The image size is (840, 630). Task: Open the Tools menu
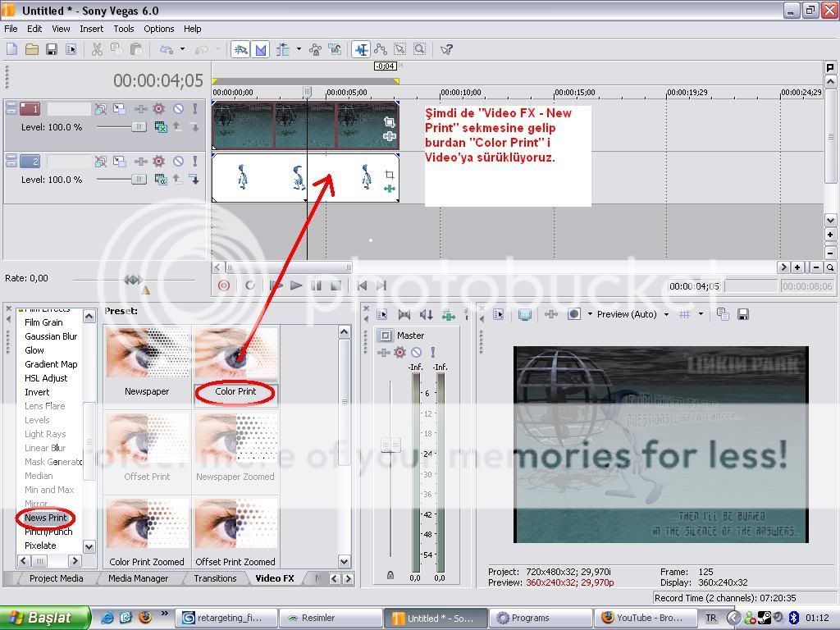[x=124, y=29]
